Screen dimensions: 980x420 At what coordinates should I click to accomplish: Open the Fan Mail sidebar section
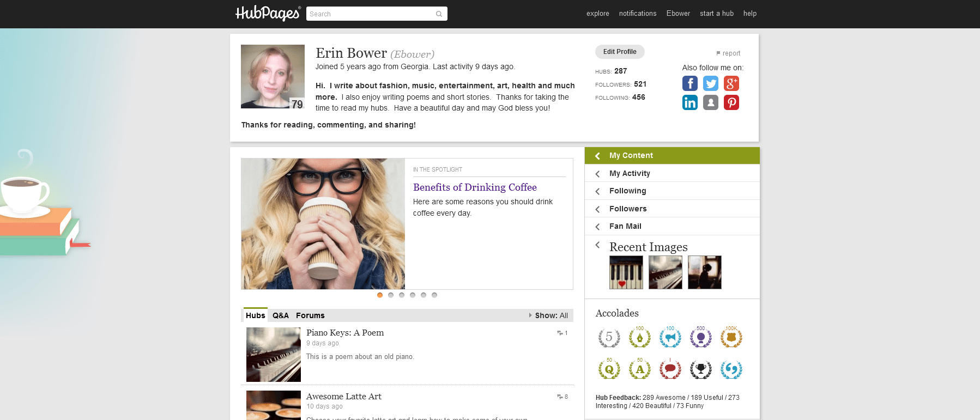click(672, 226)
